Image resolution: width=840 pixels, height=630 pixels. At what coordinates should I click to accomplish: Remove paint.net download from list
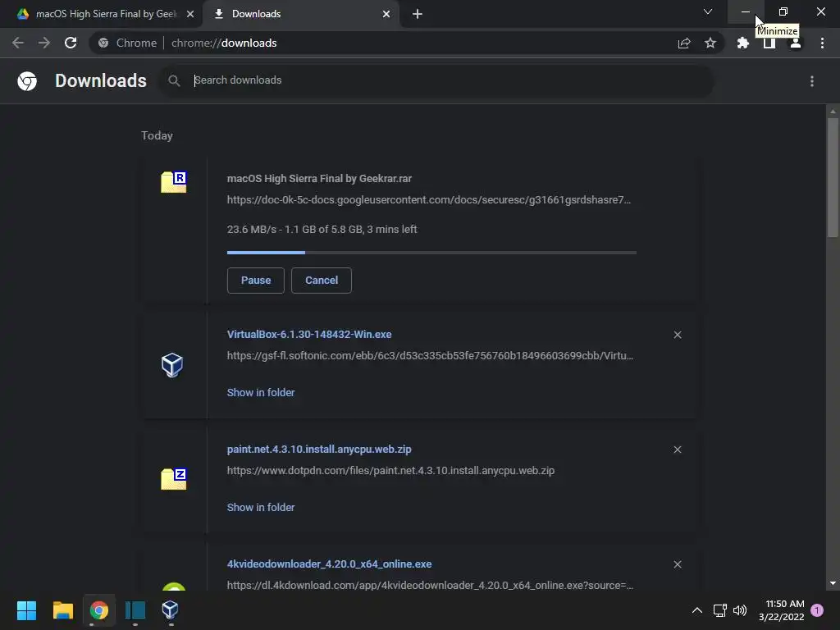tap(678, 450)
